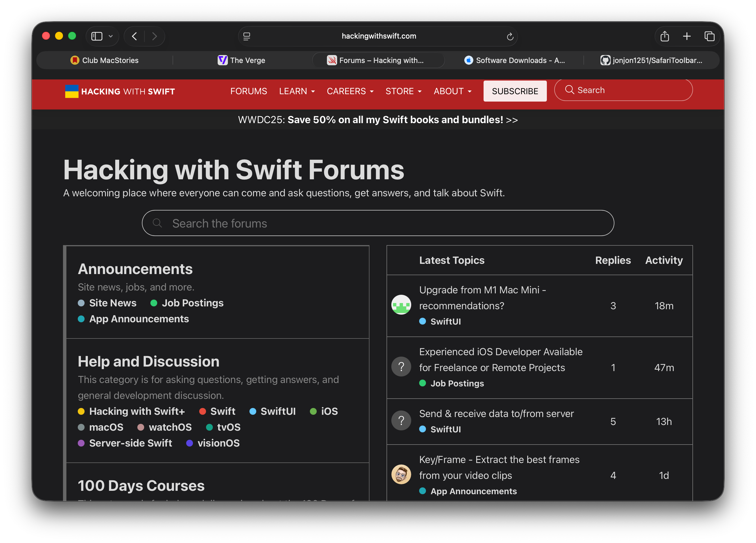Switch to Software Downloads tab
The height and width of the screenshot is (543, 756).
[x=514, y=60]
